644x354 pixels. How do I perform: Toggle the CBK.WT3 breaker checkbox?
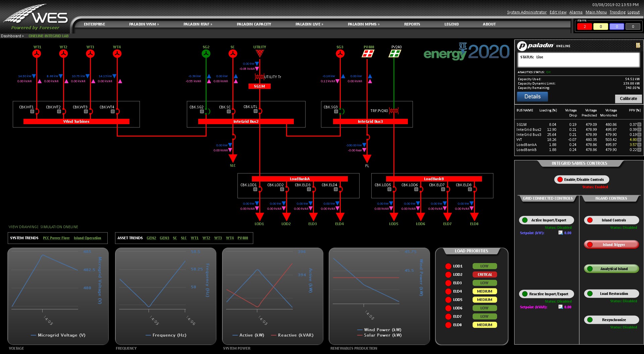click(86, 111)
